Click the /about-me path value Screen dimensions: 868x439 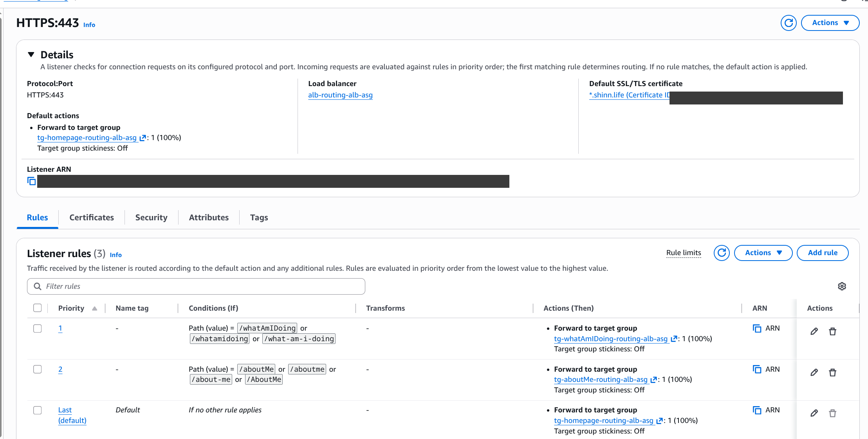coord(211,380)
